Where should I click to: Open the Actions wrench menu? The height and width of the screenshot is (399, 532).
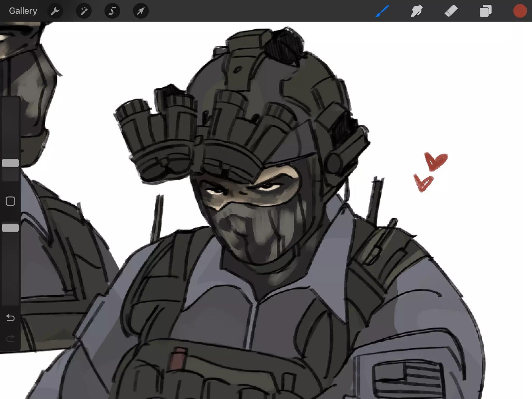(55, 11)
